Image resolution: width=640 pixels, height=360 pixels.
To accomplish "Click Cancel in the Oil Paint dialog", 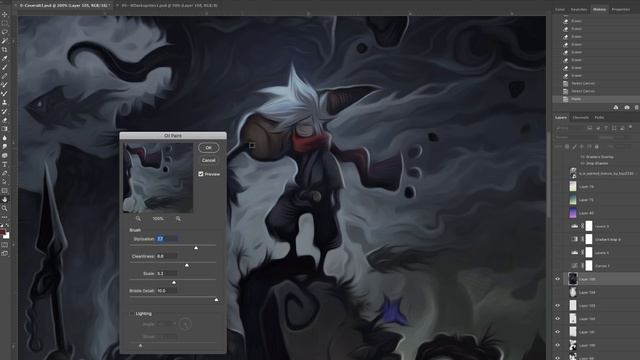I will pos(209,160).
